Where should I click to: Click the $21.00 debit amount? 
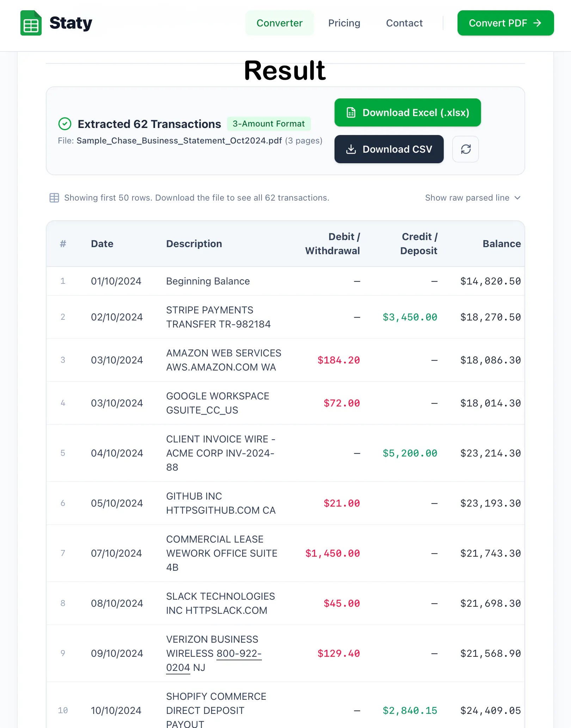342,503
